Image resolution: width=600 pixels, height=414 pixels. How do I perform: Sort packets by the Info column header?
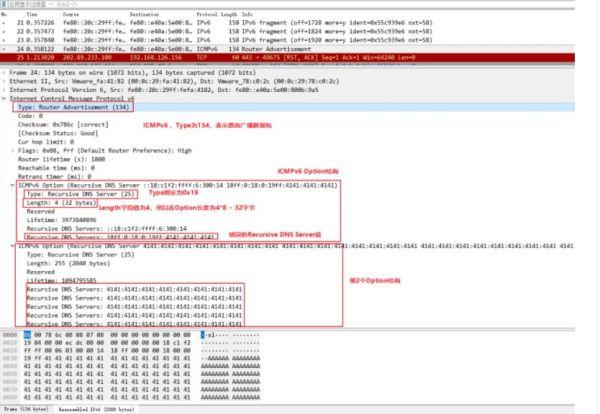tap(247, 15)
